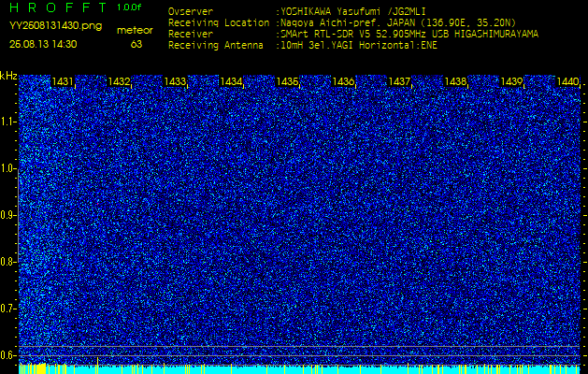Click the 0.7 kHz axis label
This screenshot has width=588, height=374.
click(x=7, y=309)
